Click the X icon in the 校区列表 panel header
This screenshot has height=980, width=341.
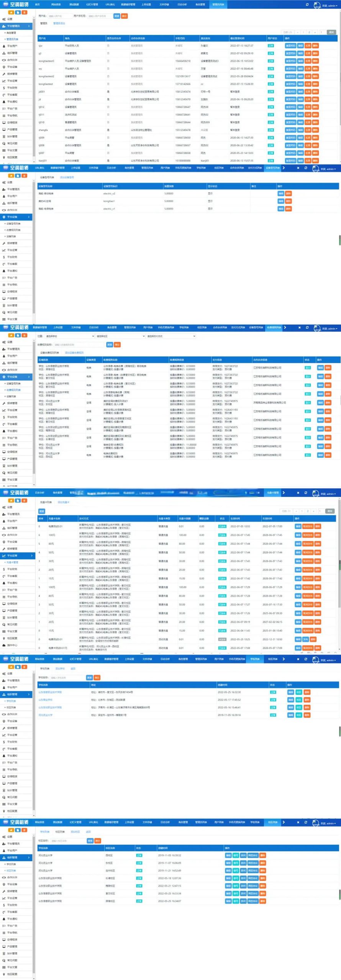(x=298, y=822)
